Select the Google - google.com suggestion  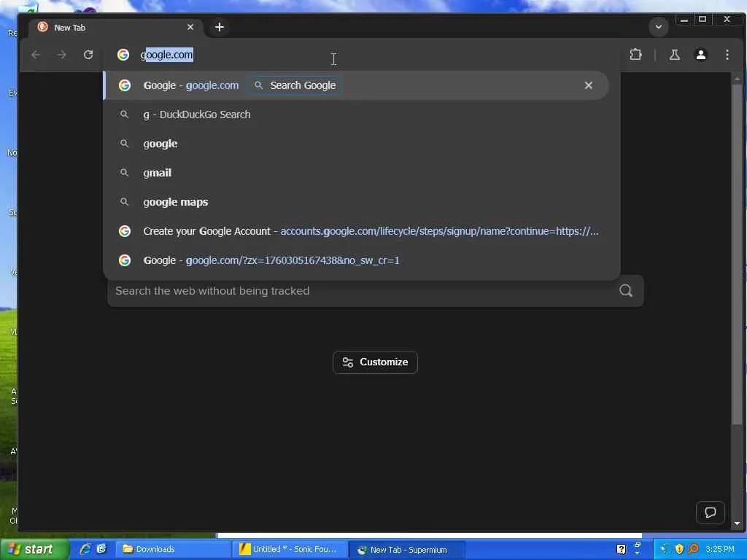pos(356,85)
